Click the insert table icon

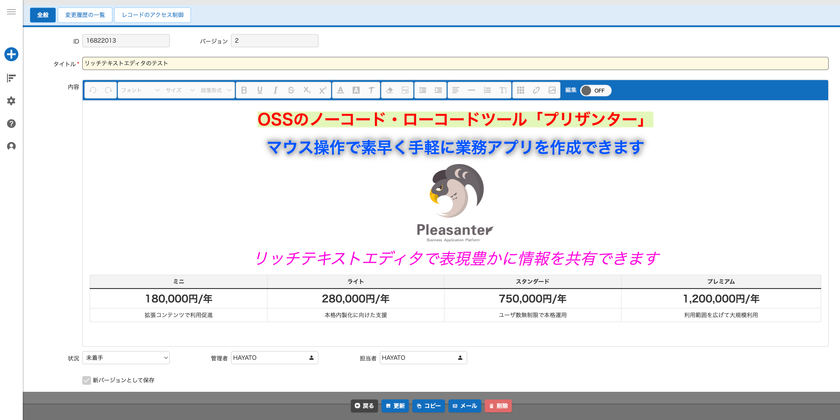pyautogui.click(x=520, y=91)
